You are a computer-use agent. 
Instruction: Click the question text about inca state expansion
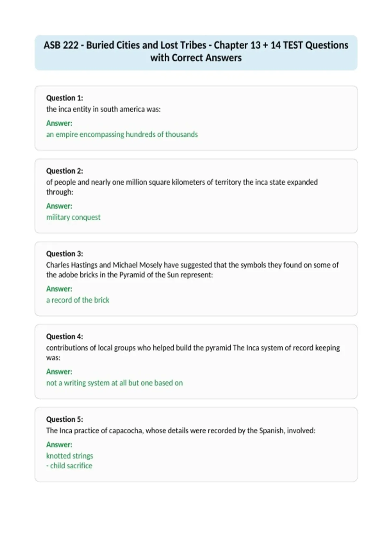click(182, 187)
